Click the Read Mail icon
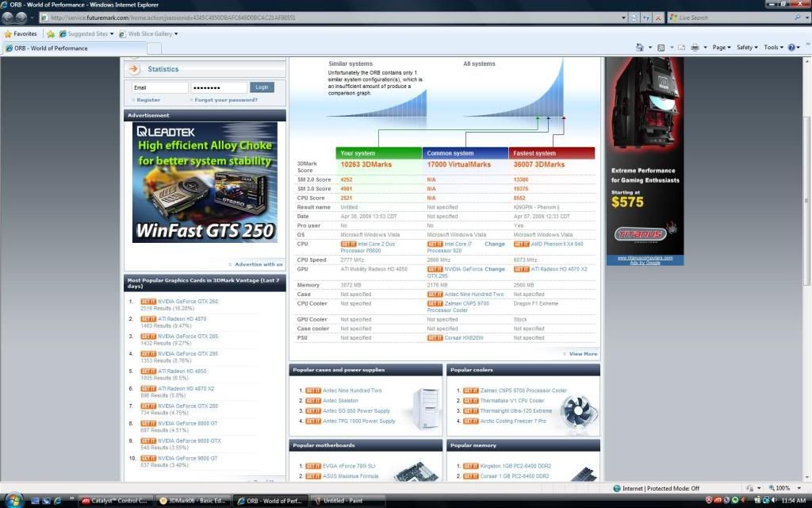 click(x=681, y=47)
